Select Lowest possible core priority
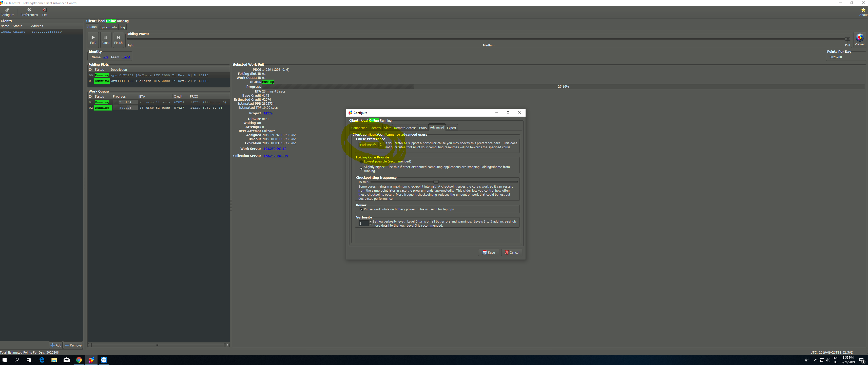Screen dimensions: 868x365 coord(361,161)
